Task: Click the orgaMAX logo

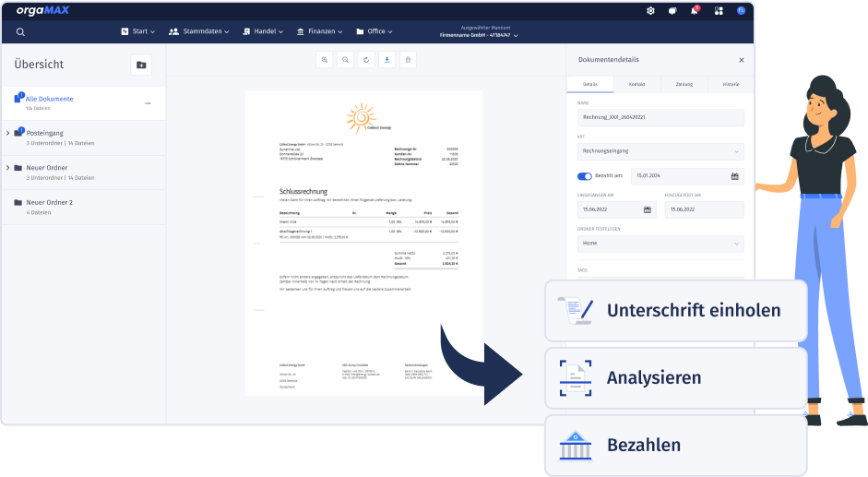Action: coord(42,10)
